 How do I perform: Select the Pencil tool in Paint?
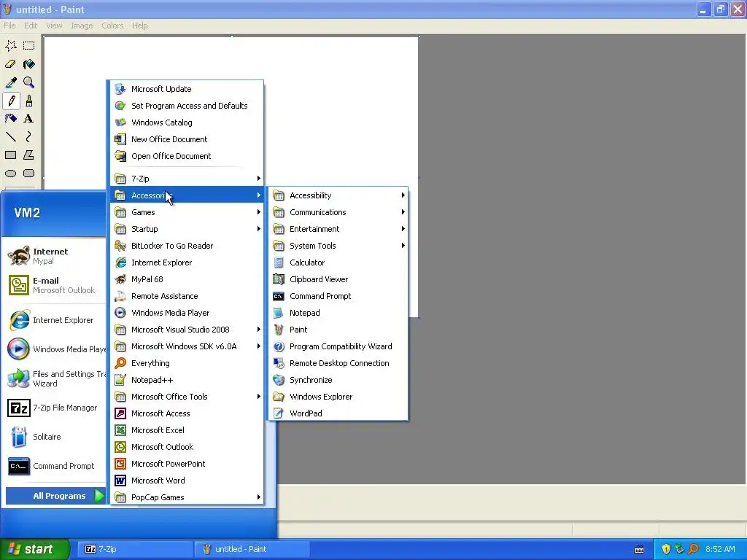(11, 101)
